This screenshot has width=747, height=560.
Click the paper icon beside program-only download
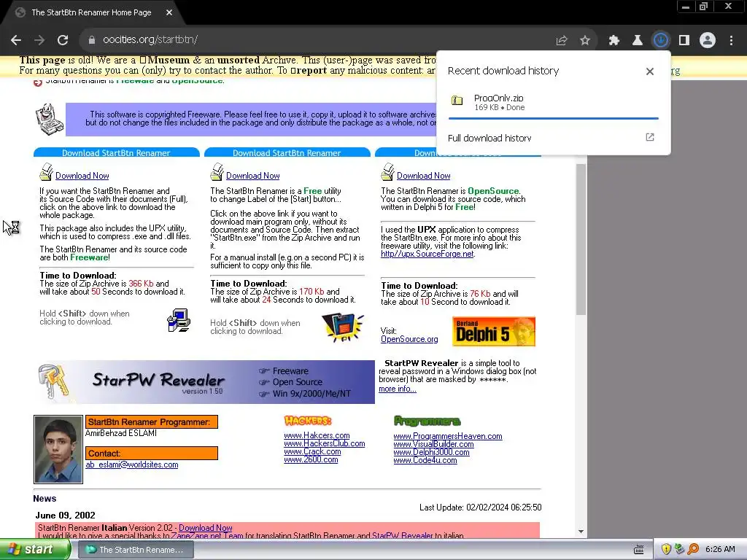[217, 172]
